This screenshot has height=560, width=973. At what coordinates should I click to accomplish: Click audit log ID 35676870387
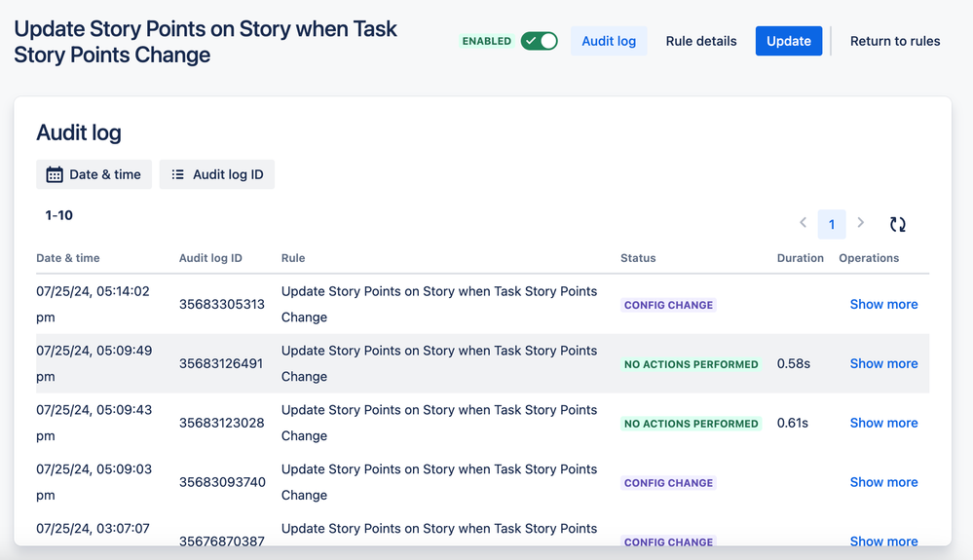coord(221,541)
